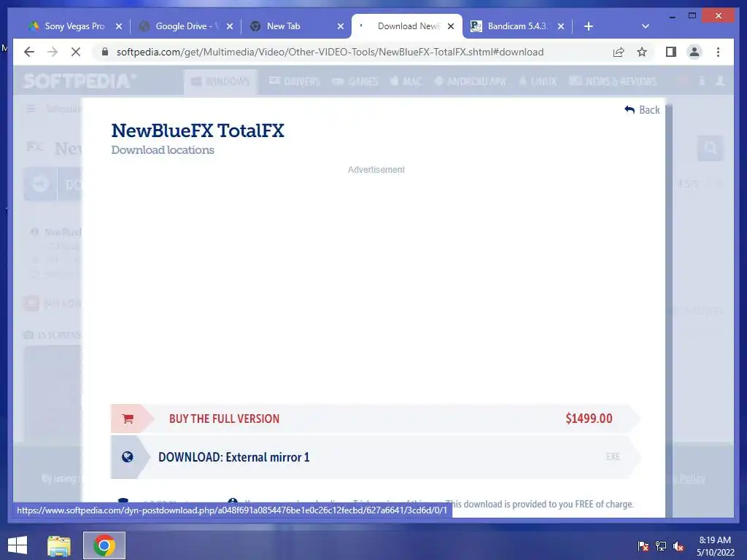Bookmark this page with the star icon
The width and height of the screenshot is (747, 560).
(x=642, y=52)
